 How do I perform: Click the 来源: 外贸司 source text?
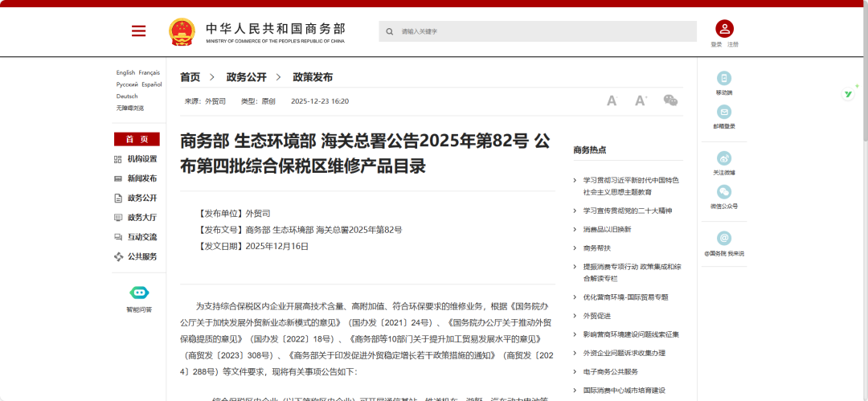(205, 101)
